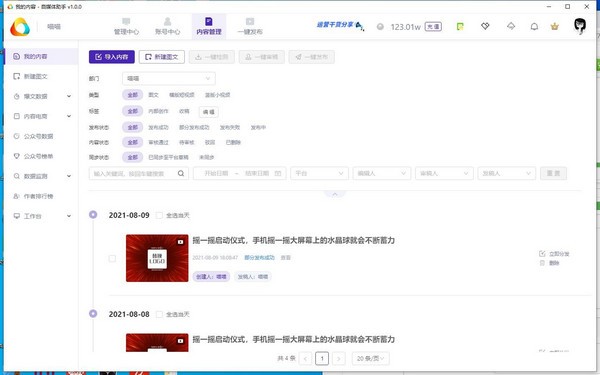Check 全选当天 for 2021-08-08
Screen dimensions: 600x375
click(x=159, y=314)
